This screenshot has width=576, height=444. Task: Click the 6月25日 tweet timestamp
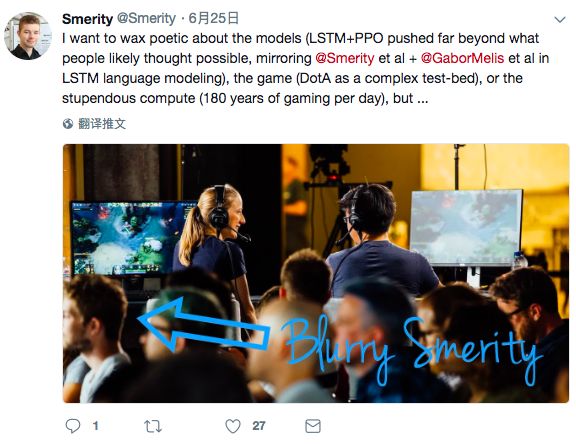coord(214,18)
